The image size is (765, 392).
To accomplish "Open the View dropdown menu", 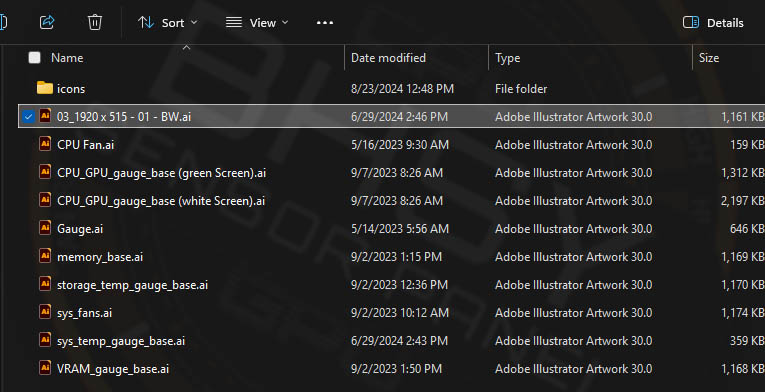I will click(x=257, y=22).
